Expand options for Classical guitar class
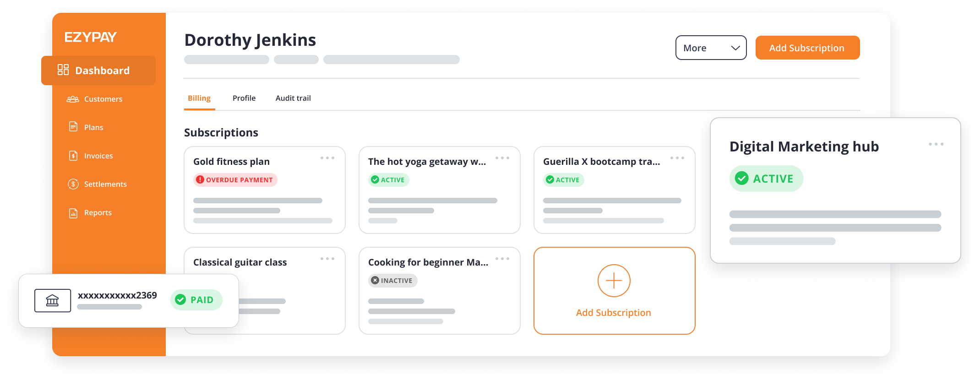This screenshot has height=380, width=980. coord(327,259)
